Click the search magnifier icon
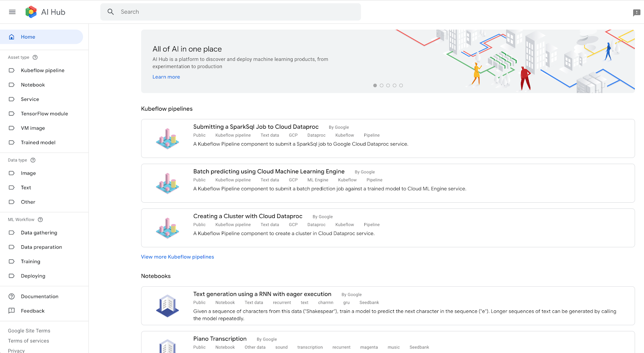 (111, 12)
